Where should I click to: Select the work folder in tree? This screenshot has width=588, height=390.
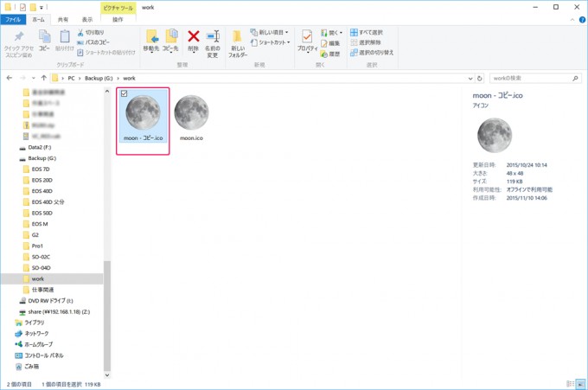pyautogui.click(x=52, y=278)
